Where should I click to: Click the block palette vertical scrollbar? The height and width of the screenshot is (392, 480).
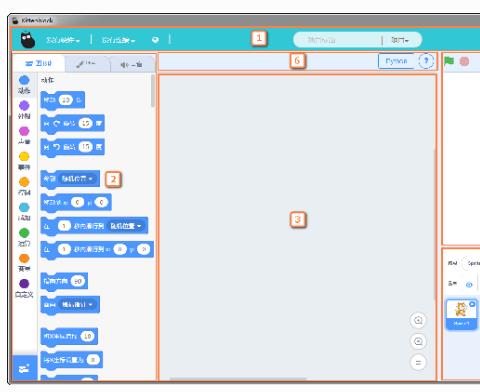tap(153, 91)
